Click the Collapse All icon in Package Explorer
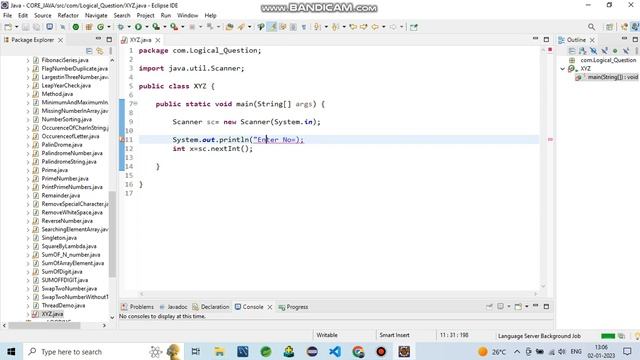This screenshot has height=360, width=640. 89,51
